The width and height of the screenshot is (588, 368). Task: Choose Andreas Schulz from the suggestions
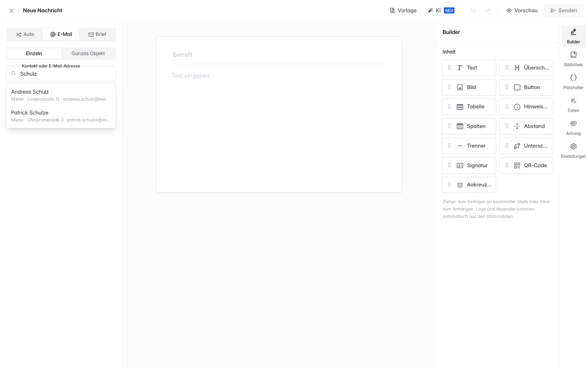pos(61,95)
